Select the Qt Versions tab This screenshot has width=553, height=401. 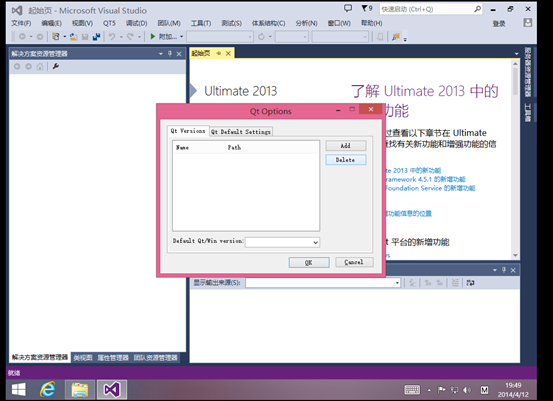(x=188, y=131)
